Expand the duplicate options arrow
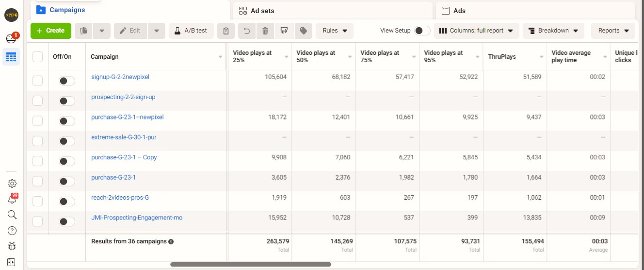Image resolution: width=644 pixels, height=270 pixels. [x=102, y=31]
